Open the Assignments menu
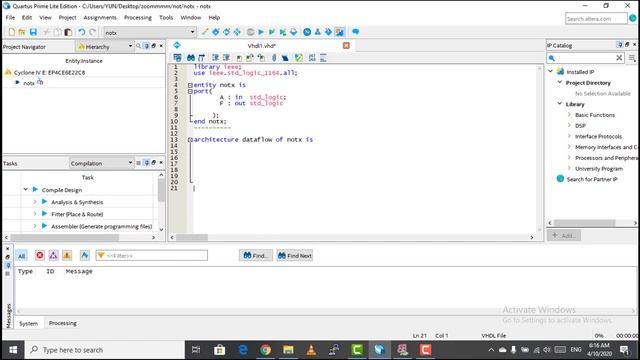This screenshot has height=360, width=640. click(x=100, y=18)
